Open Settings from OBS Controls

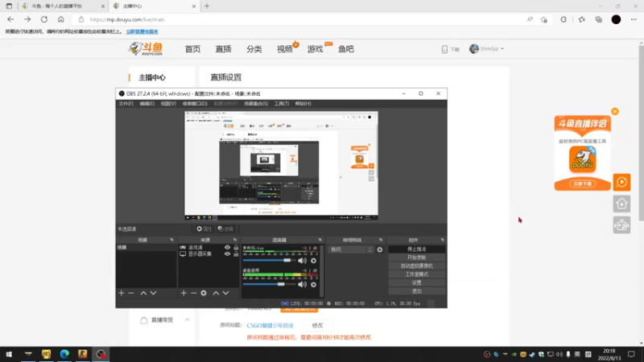tap(416, 283)
